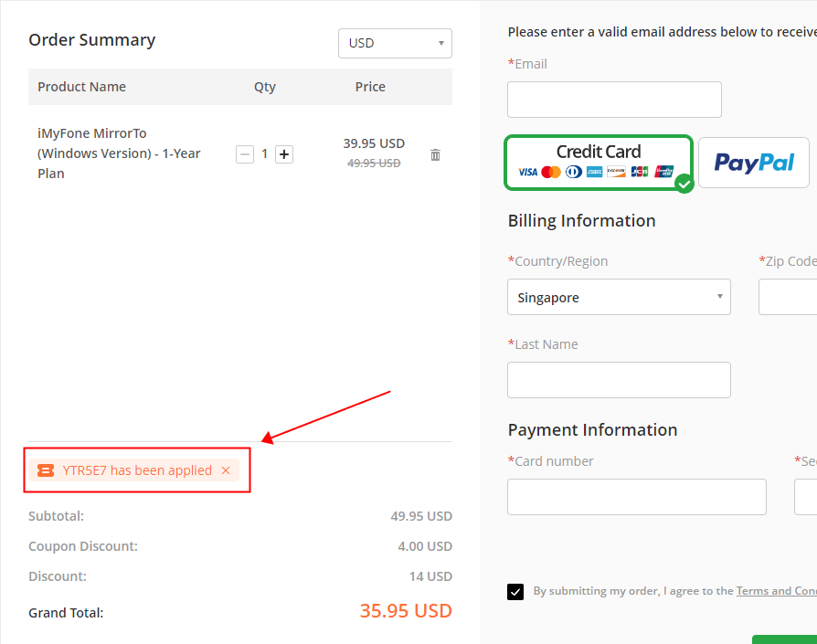Click the coupon ticket icon
817x644 pixels.
[46, 470]
